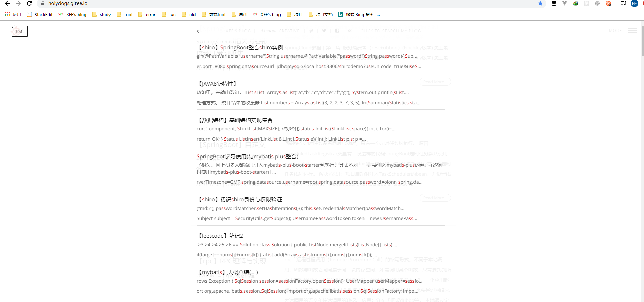Screen dimensions: 644x302
Task: Click snippet 'er.port=8080 spring.datasource.url'
Action: 309,66
